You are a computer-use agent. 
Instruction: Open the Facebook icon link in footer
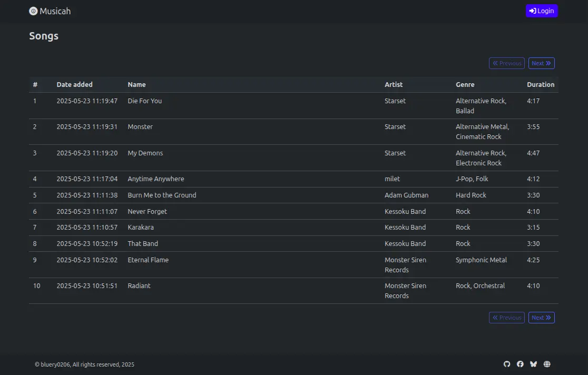pyautogui.click(x=520, y=364)
